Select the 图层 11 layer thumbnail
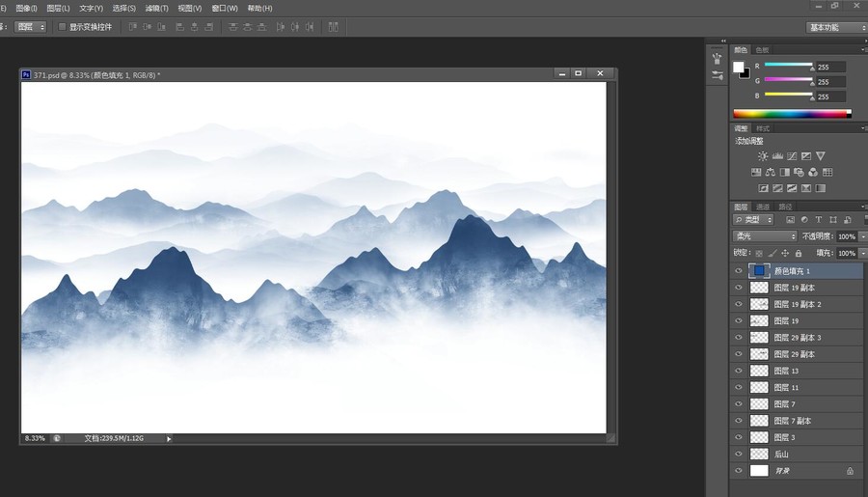This screenshot has height=497, width=868. coord(759,387)
